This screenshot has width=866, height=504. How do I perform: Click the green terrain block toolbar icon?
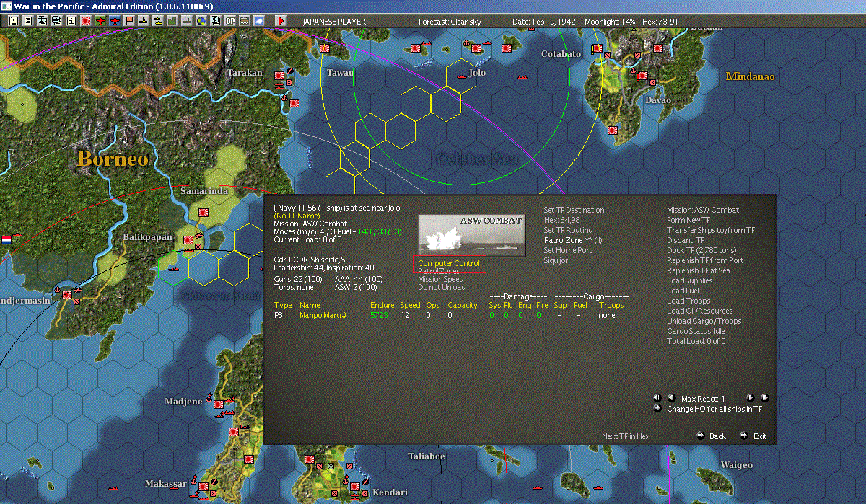pyautogui.click(x=172, y=21)
